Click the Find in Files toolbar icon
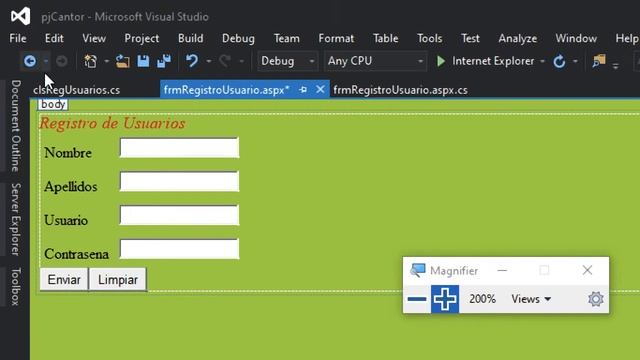 point(599,61)
